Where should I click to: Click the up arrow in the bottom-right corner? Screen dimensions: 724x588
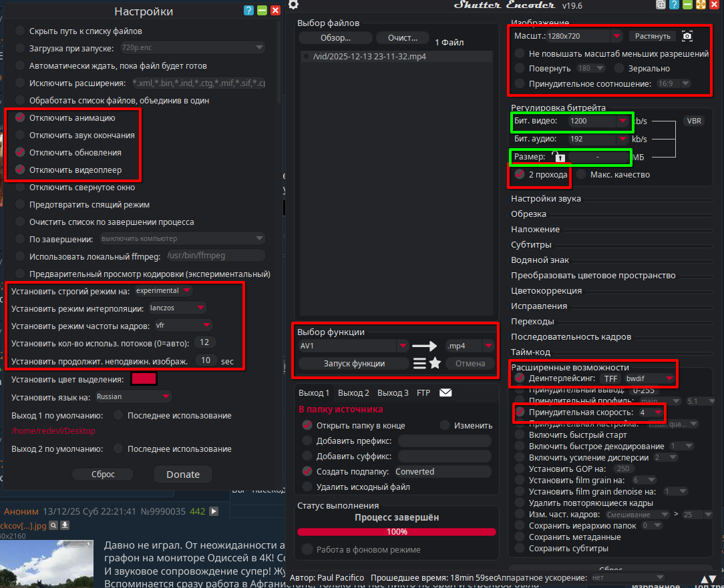tap(705, 579)
